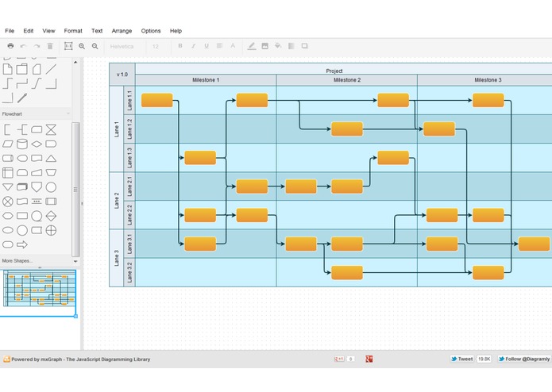This screenshot has width=552, height=392.
Task: Select the Milestone 1 column header
Action: tap(206, 80)
